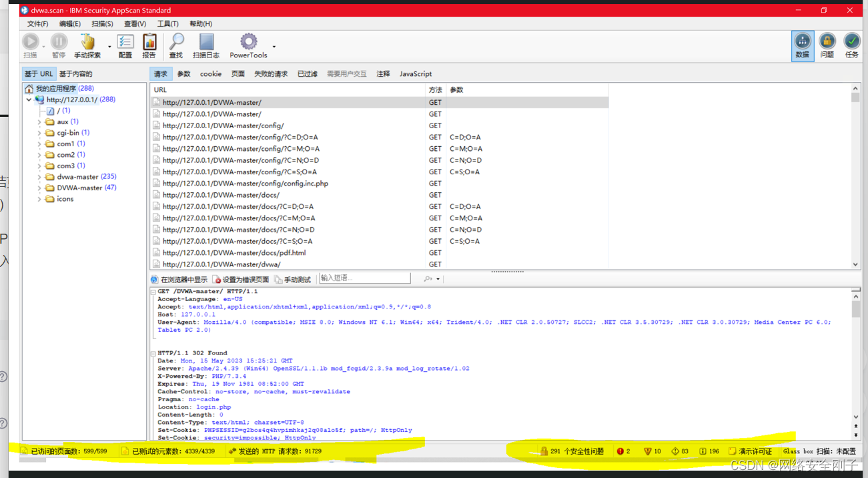Open the PowerTools dropdown arrow
Viewport: 868px width, 478px height.
pyautogui.click(x=274, y=46)
